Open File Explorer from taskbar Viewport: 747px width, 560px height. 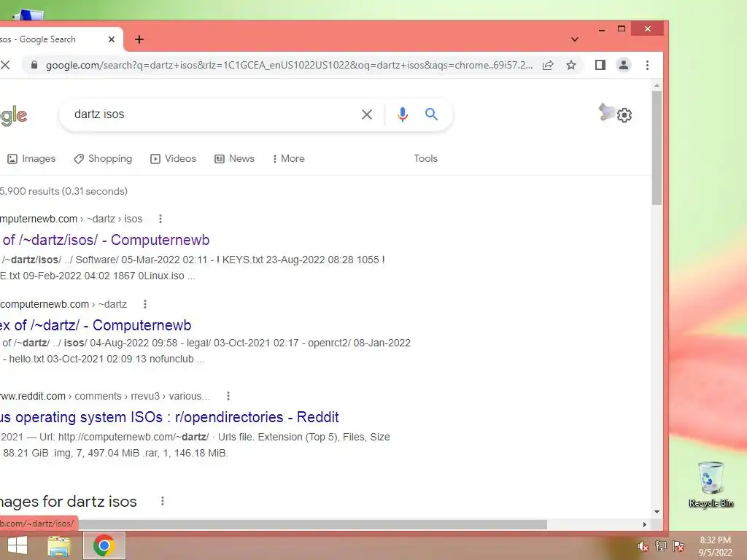pyautogui.click(x=59, y=545)
